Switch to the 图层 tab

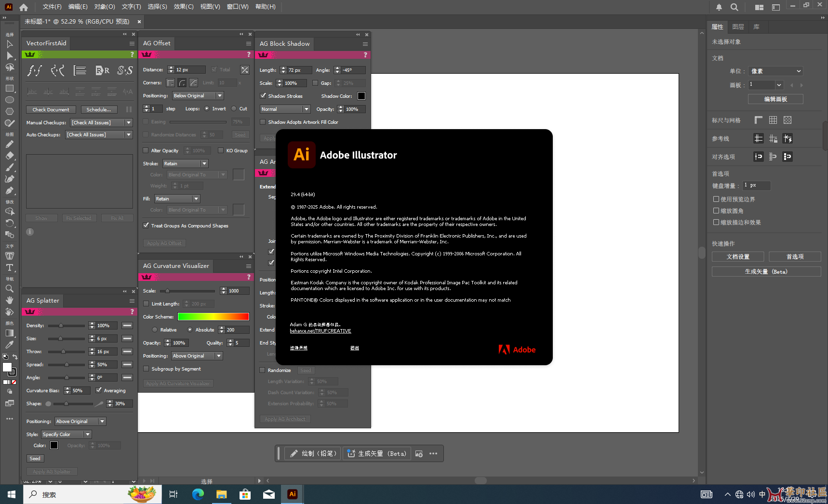pyautogui.click(x=738, y=27)
